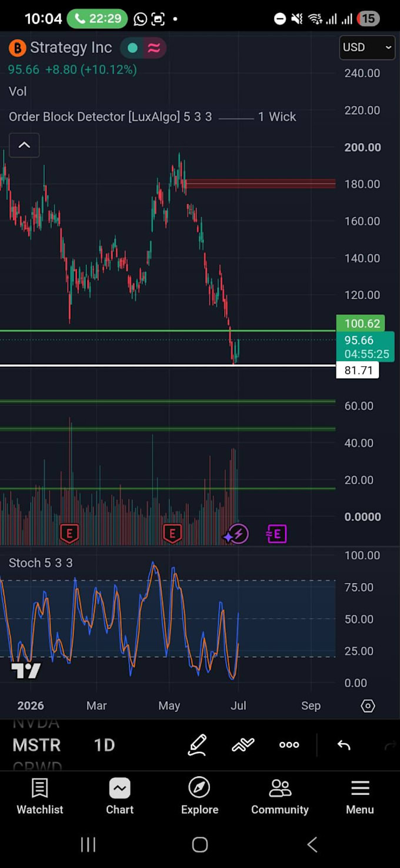Tap the red order block zone near 180

coord(260,184)
